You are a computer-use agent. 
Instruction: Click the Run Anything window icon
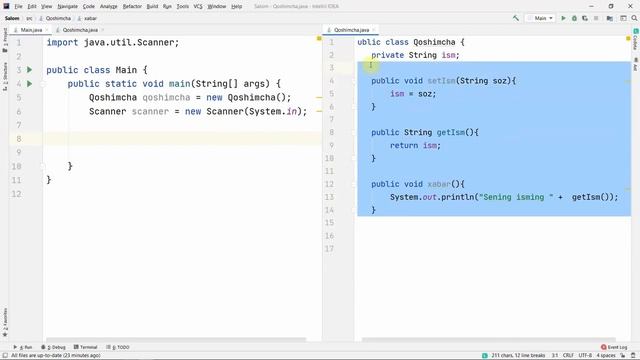click(x=623, y=18)
